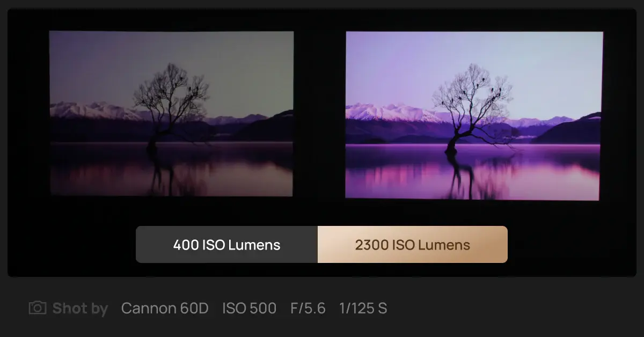
Task: Click the 1/125 S shutter speed text
Action: coord(363,308)
